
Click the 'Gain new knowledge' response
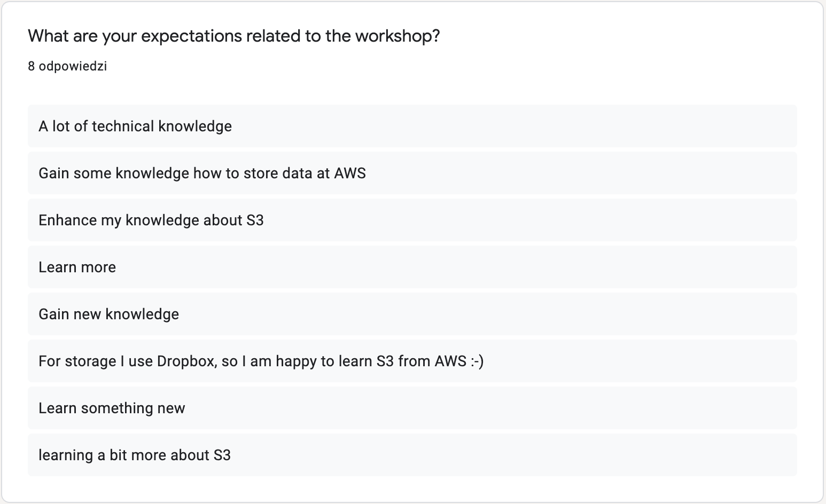click(x=412, y=314)
